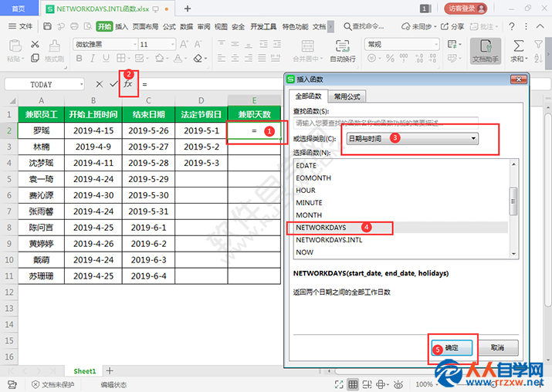This screenshot has width=552, height=392.
Task: Toggle Underline formatting
Action: [106, 58]
